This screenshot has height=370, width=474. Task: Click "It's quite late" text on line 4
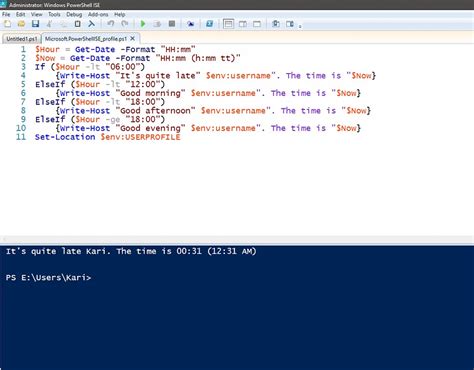(x=158, y=76)
